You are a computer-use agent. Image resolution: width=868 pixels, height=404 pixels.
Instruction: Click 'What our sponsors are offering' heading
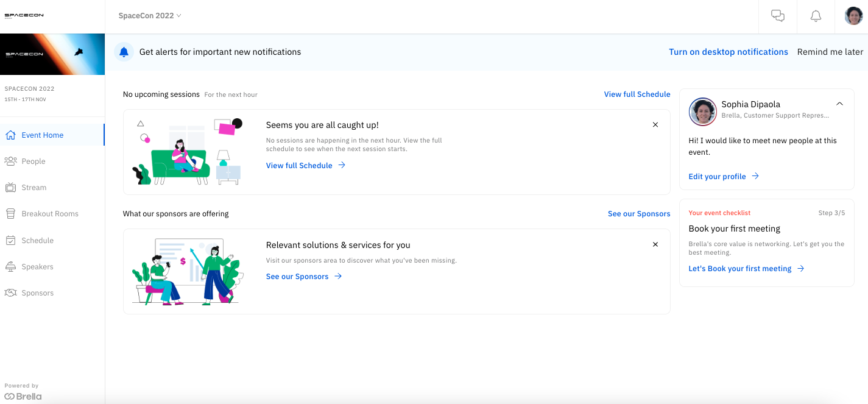pyautogui.click(x=176, y=214)
